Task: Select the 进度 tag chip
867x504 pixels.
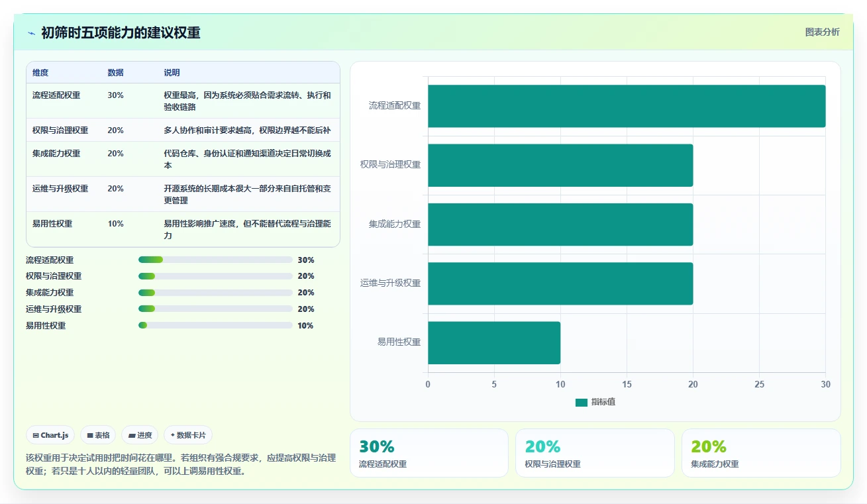Action: 140,435
